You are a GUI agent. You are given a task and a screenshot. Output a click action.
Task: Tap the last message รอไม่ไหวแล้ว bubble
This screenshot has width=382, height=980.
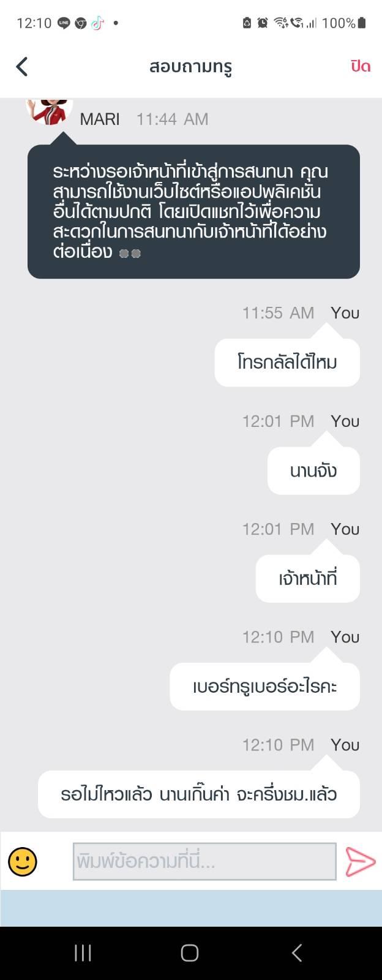coord(199,794)
